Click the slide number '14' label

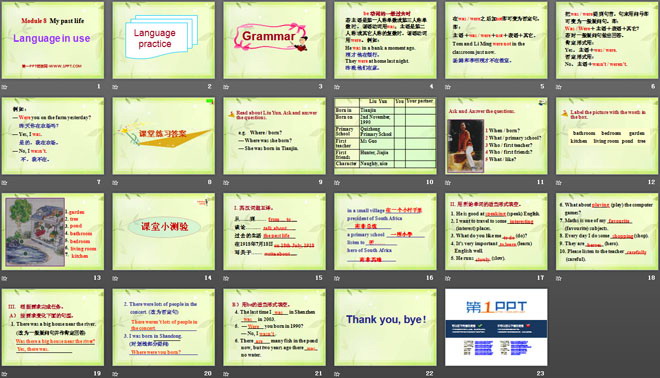208,277
